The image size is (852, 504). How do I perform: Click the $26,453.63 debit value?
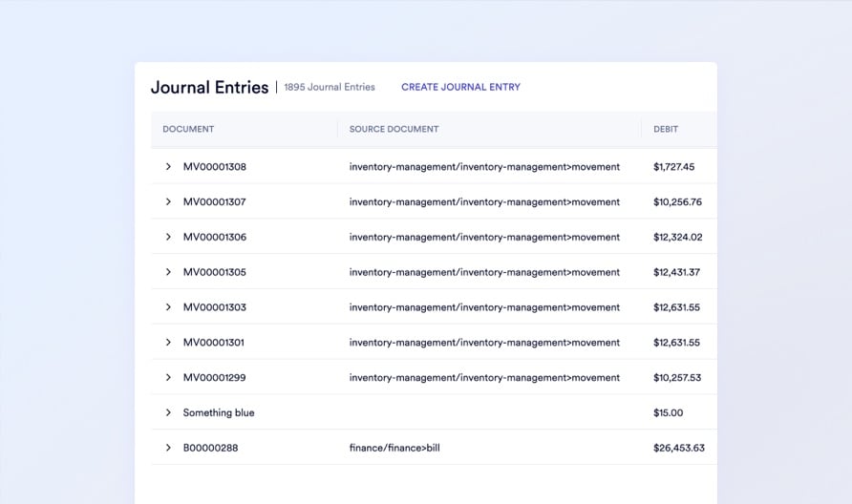[679, 448]
